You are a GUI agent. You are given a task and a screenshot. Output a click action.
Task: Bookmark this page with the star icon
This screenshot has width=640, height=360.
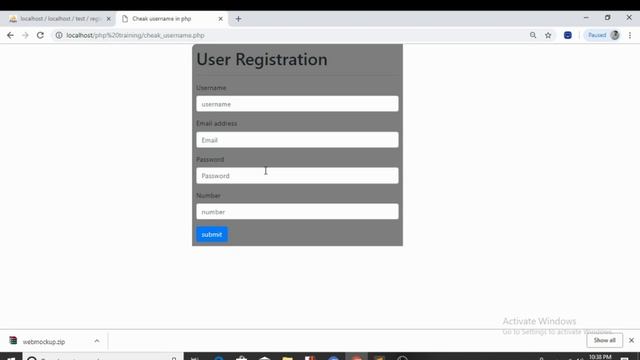(548, 36)
